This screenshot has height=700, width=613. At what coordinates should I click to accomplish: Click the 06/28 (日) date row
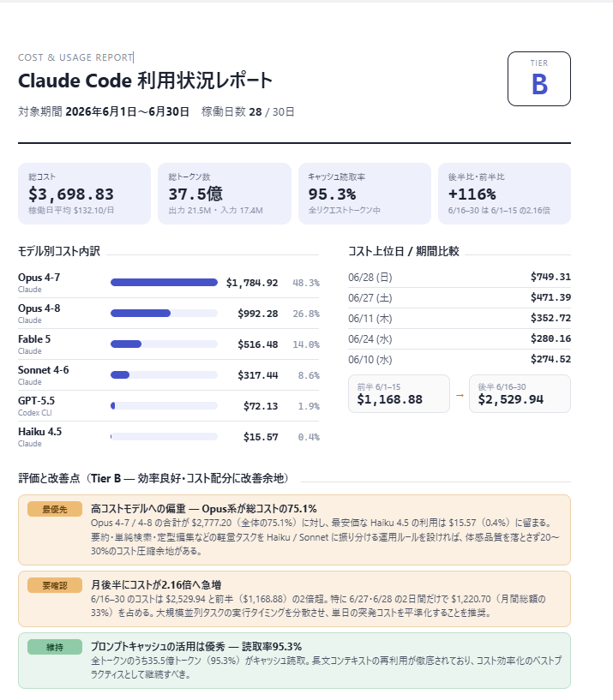point(460,278)
